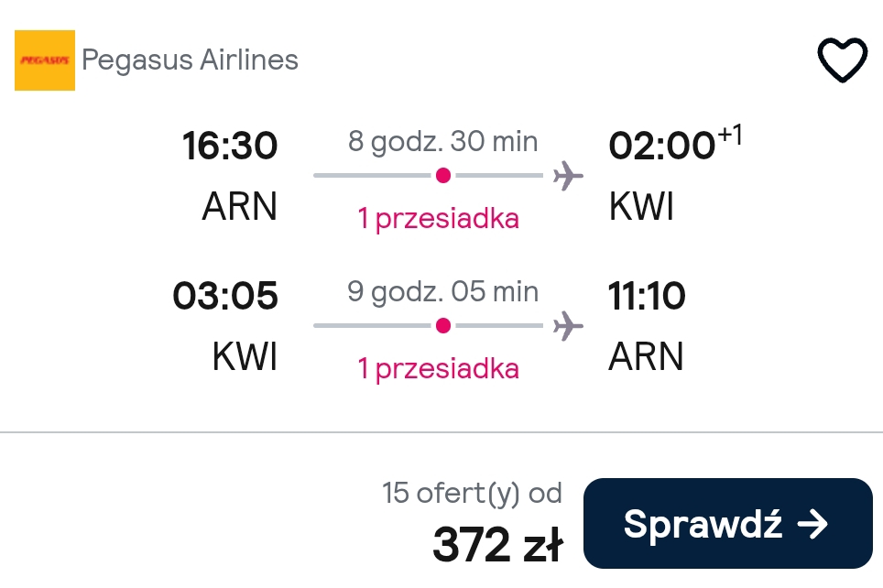Click the outbound KWI arrival airport code
The height and width of the screenshot is (588, 883).
641,206
